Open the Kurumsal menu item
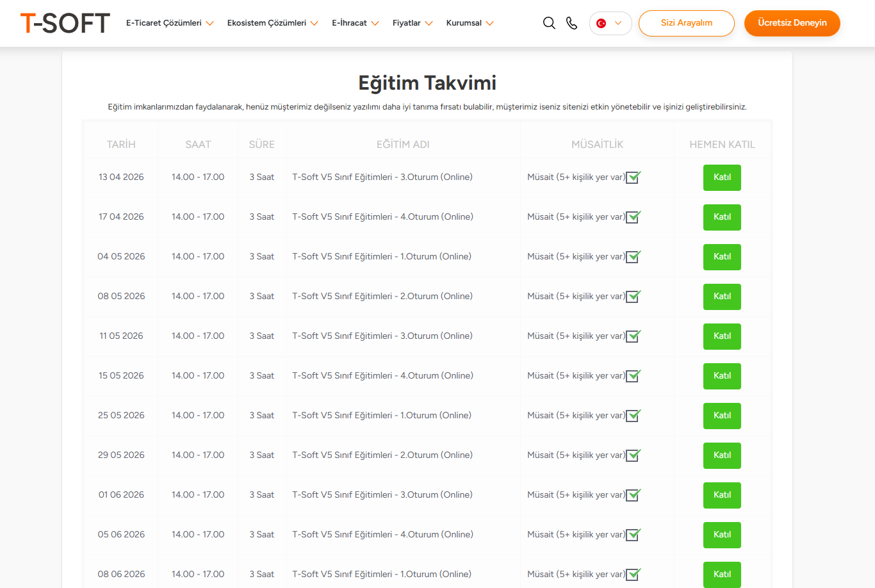 click(470, 23)
